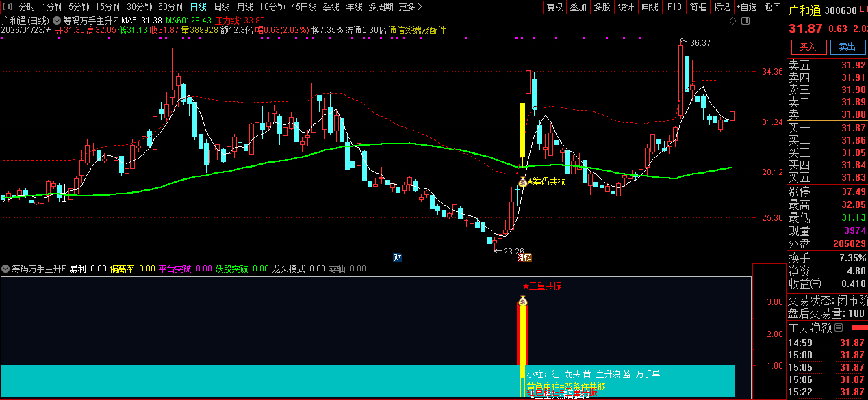The image size is (868, 400).
Task: Click the stock code 300638
Action: click(841, 10)
